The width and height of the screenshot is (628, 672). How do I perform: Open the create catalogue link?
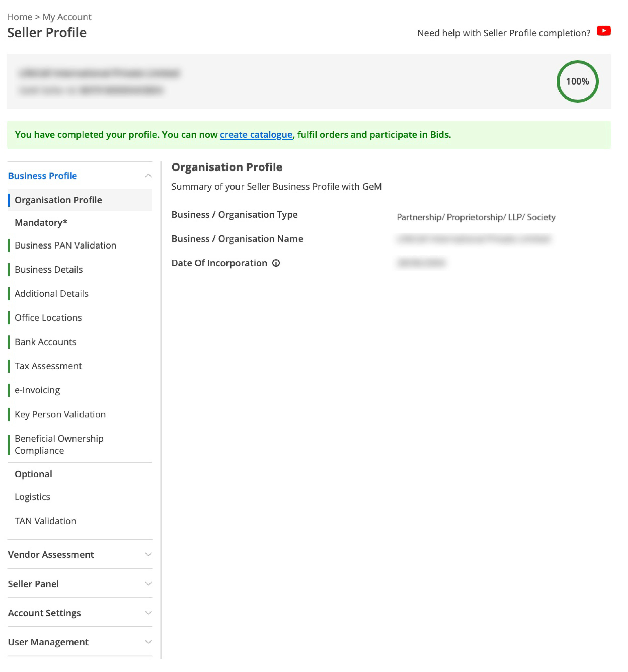pyautogui.click(x=256, y=135)
